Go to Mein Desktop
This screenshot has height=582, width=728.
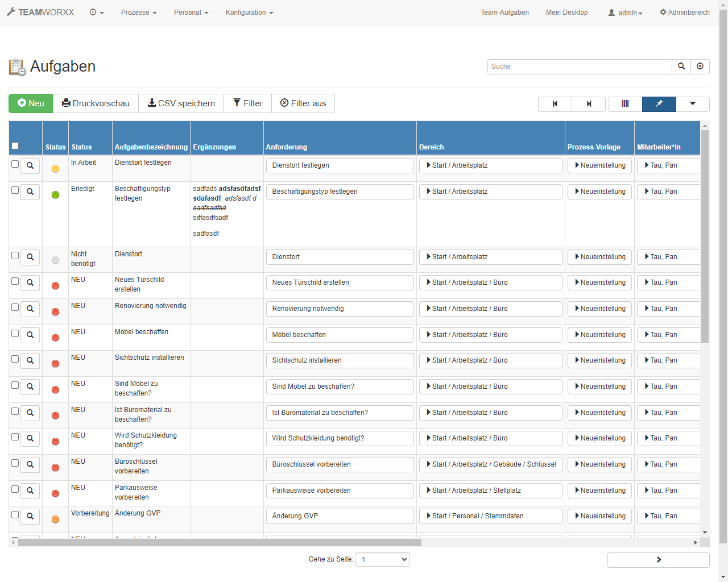(567, 13)
